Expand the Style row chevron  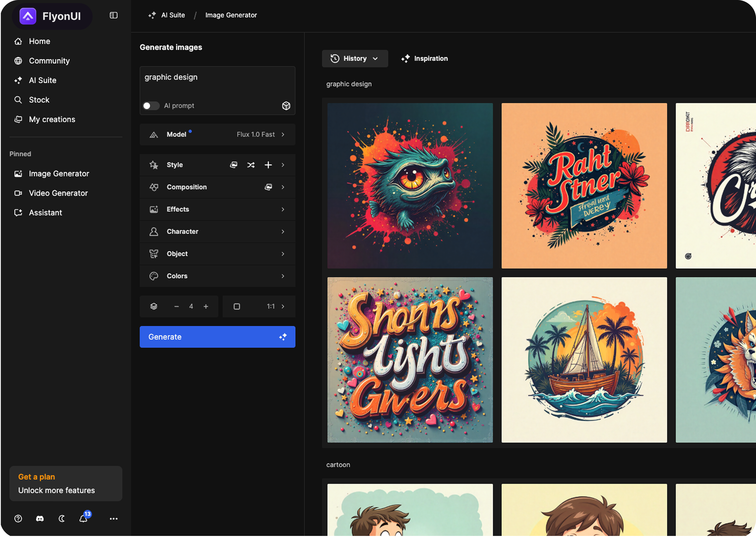283,165
